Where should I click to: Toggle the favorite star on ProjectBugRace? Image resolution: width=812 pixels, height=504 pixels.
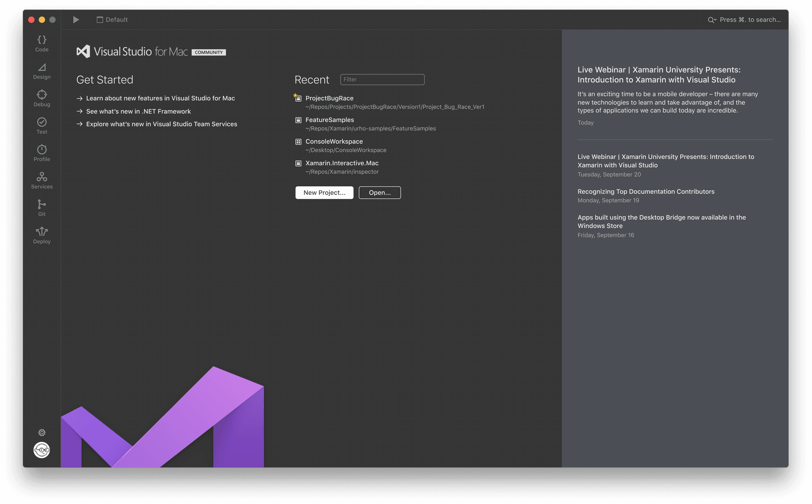295,95
